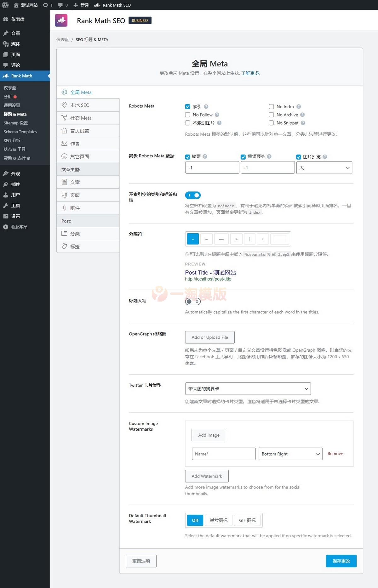
Task: Open the comments bubble icon in admin bar
Action: coord(60,5)
